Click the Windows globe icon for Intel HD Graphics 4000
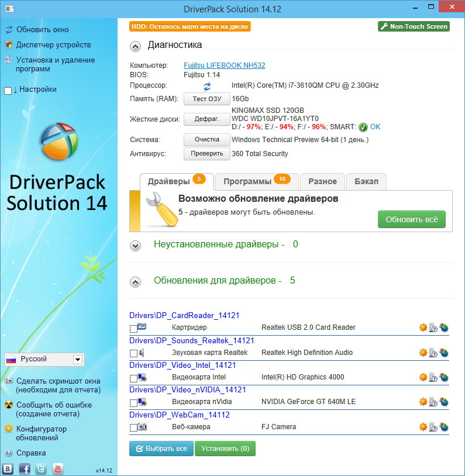Screen dimensions: 465x476 click(444, 377)
